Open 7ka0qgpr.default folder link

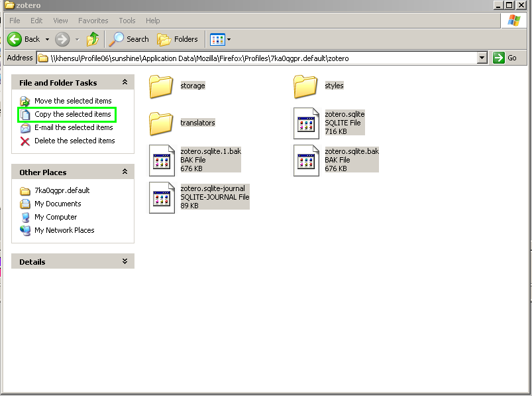tap(62, 190)
